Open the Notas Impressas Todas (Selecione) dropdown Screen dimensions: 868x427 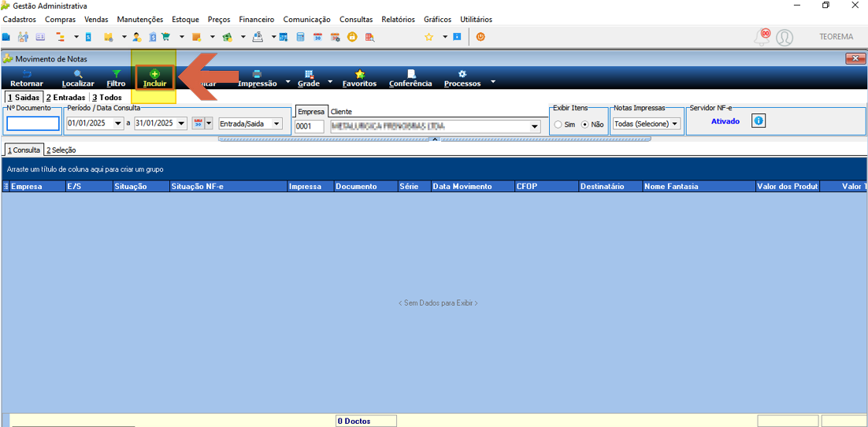point(645,124)
